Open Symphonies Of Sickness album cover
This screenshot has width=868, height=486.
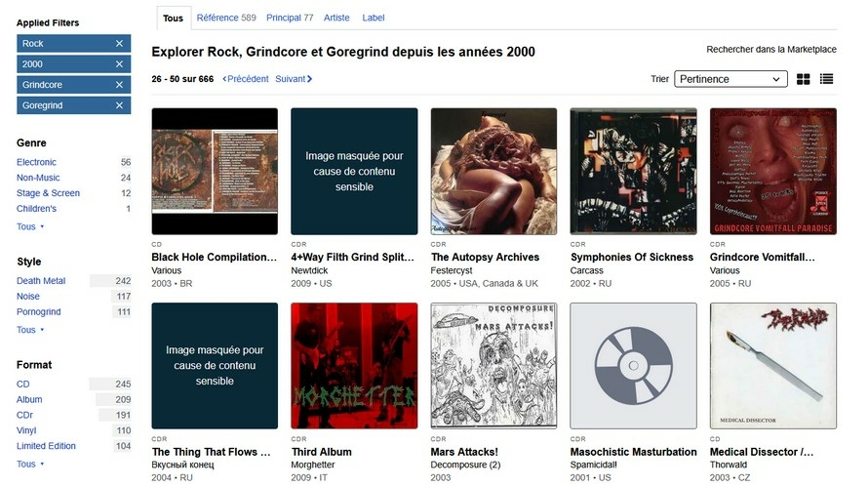click(x=634, y=171)
